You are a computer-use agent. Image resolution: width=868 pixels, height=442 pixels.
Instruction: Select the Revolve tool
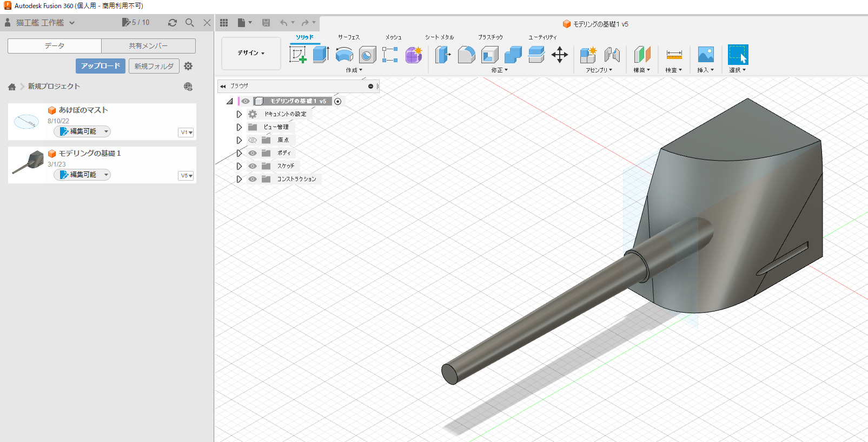click(344, 55)
